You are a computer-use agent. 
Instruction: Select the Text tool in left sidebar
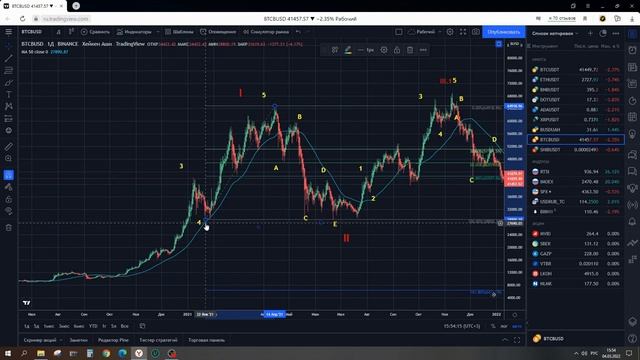pyautogui.click(x=9, y=94)
